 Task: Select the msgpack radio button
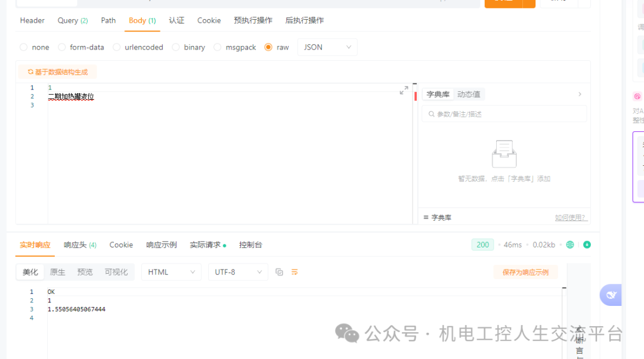[218, 47]
